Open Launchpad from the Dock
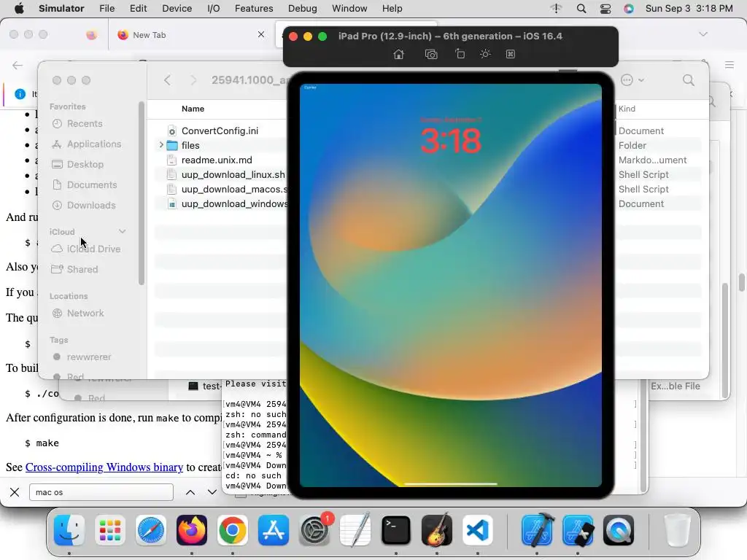Screen dimensions: 747x560 click(110, 530)
